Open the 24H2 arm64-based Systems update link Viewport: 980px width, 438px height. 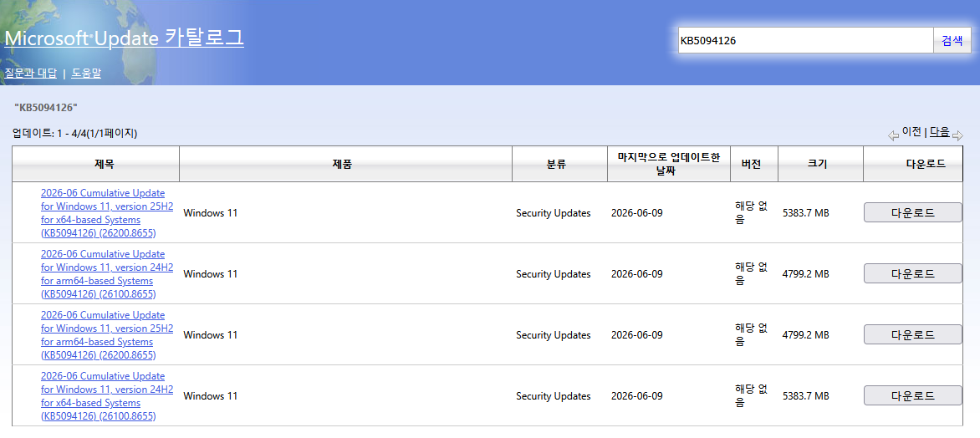point(107,273)
